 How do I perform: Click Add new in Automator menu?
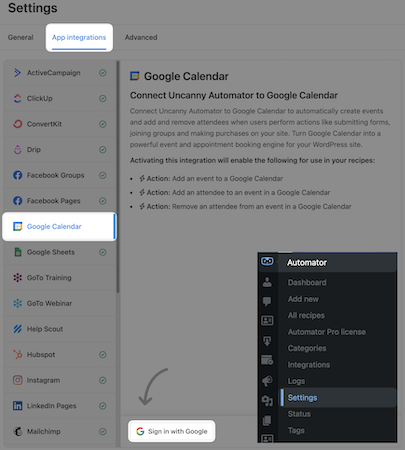pyautogui.click(x=303, y=299)
